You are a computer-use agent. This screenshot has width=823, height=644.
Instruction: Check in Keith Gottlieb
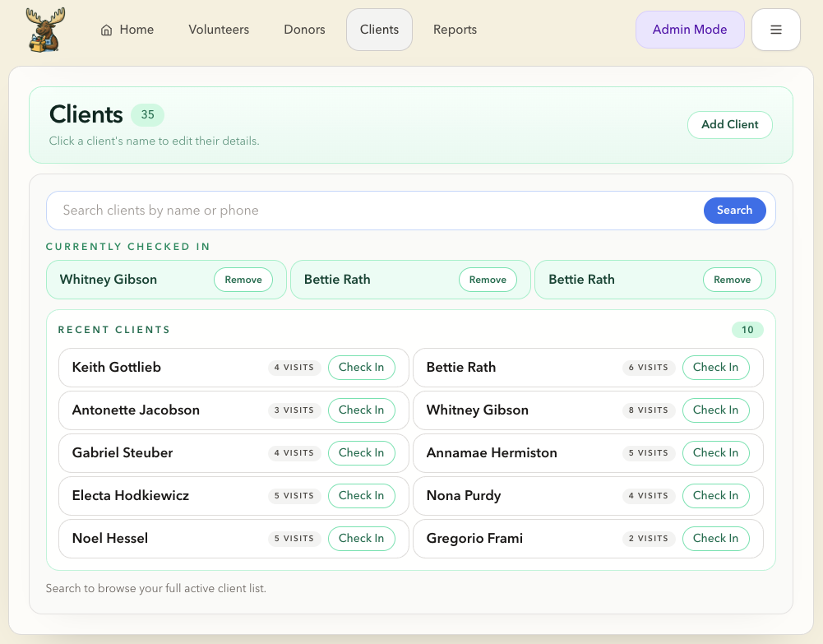[361, 368]
